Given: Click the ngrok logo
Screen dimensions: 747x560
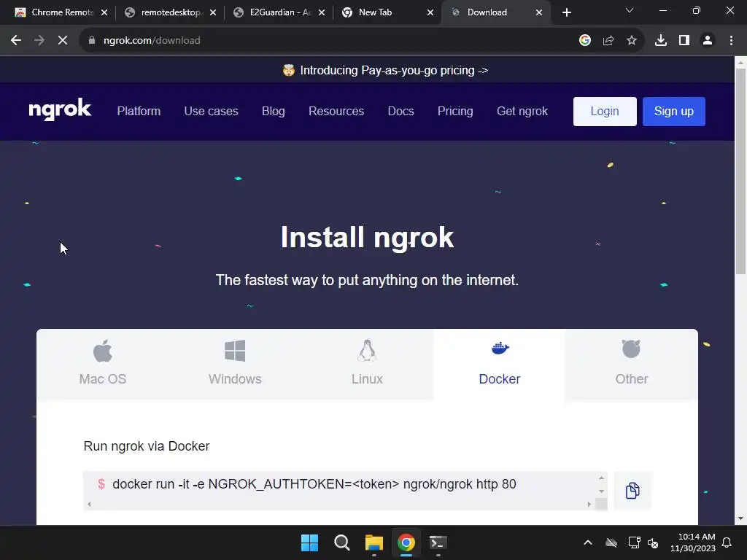Looking at the screenshot, I should click(x=60, y=110).
